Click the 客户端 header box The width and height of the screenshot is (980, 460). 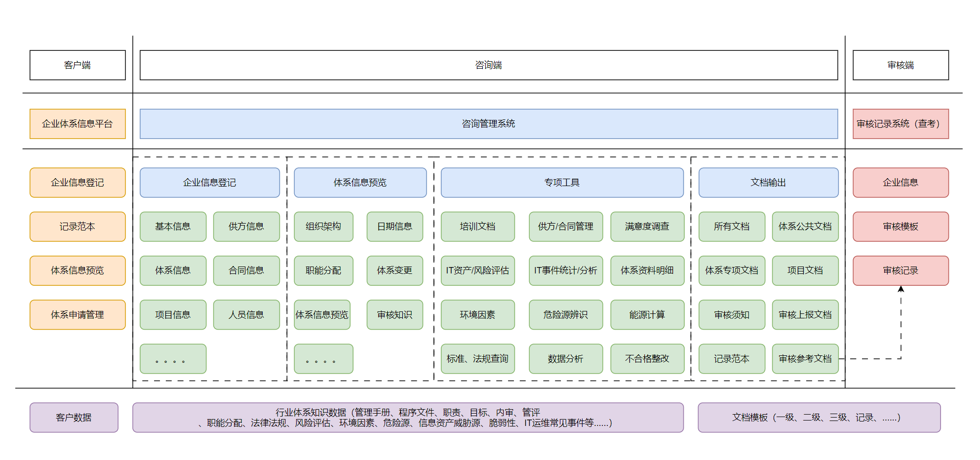click(x=78, y=65)
